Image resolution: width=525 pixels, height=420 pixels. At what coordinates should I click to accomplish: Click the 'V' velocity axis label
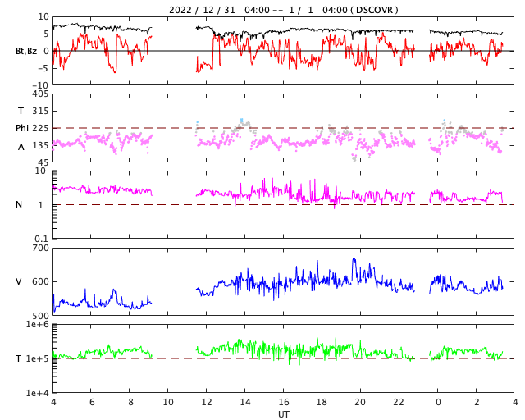pos(19,281)
